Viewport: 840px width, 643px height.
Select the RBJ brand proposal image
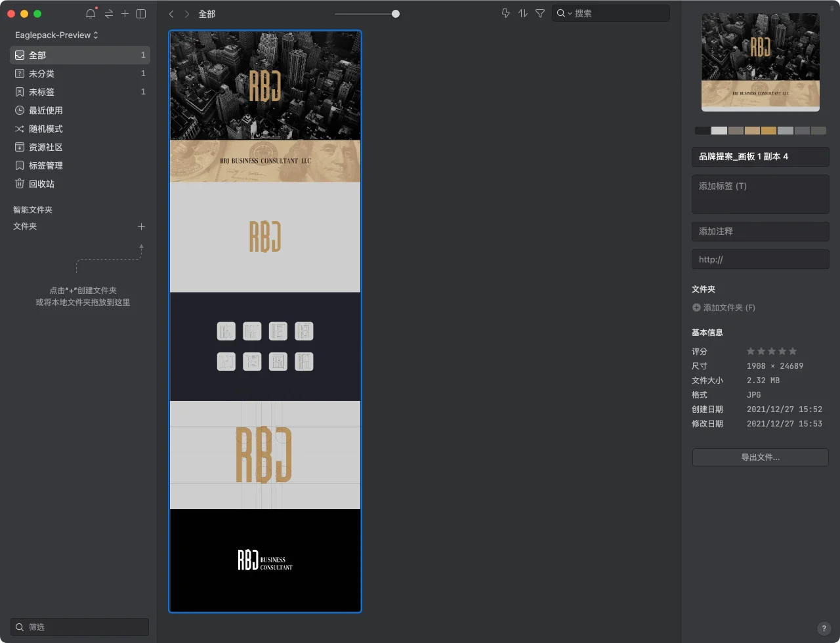265,321
